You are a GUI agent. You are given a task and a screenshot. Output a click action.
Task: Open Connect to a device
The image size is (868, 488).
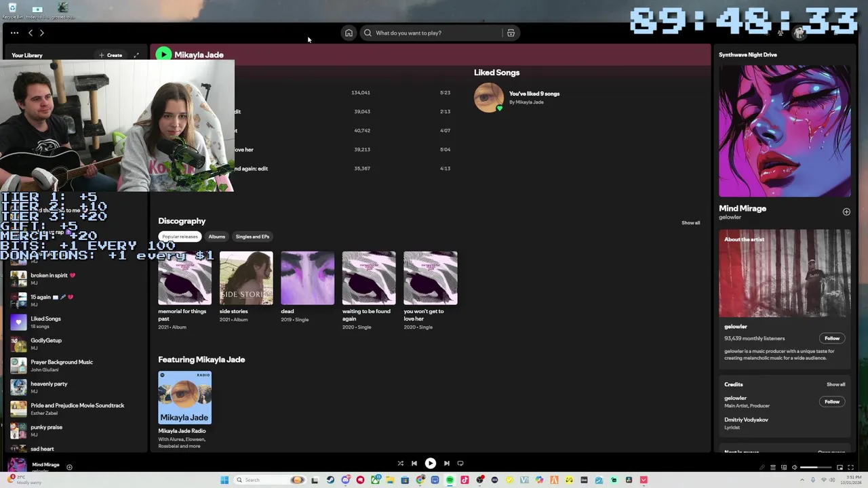pos(784,467)
